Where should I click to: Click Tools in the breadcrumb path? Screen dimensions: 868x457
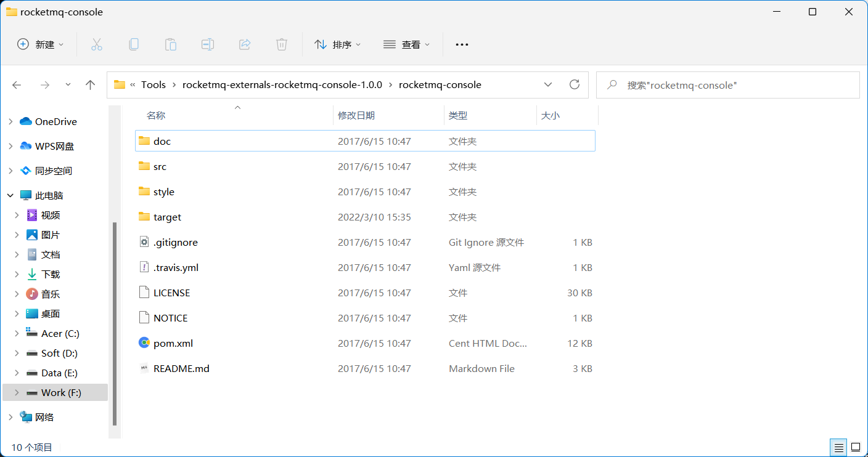coord(154,84)
